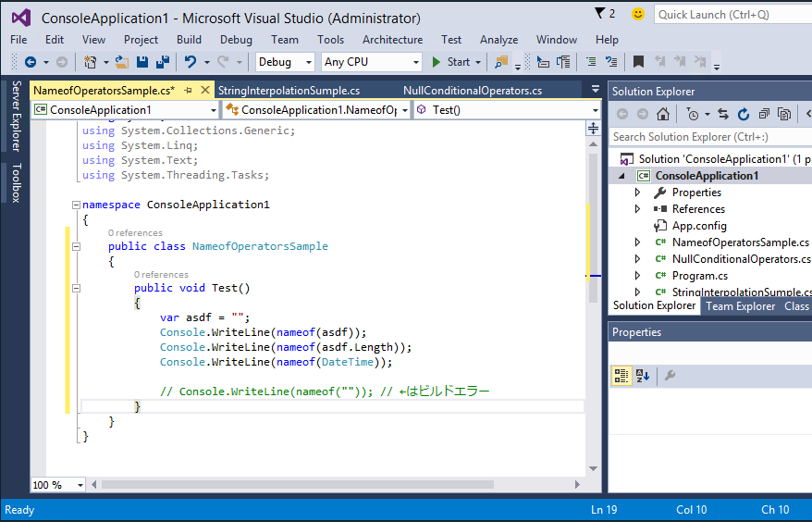The width and height of the screenshot is (812, 522).
Task: Close the NameofOperatorsSample.cs tab
Action: click(205, 90)
